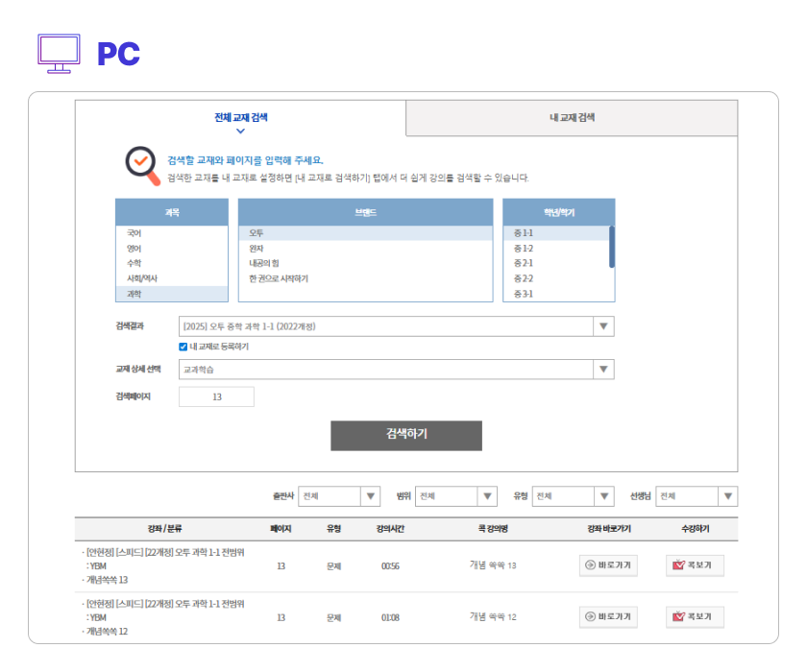This screenshot has height=672, width=807.
Task: Click 콕보기 for the 개념쏙쏙 13 row
Action: coord(695,565)
